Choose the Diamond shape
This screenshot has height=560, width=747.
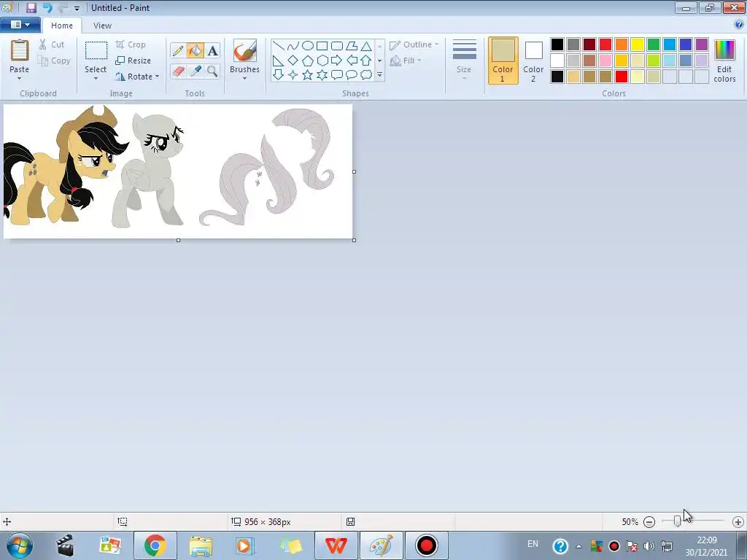click(293, 61)
